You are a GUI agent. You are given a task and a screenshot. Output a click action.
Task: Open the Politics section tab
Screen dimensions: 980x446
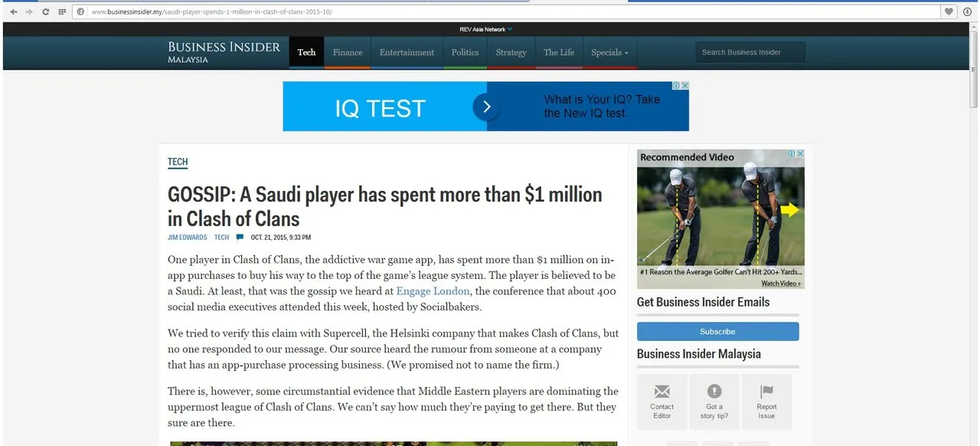(465, 52)
